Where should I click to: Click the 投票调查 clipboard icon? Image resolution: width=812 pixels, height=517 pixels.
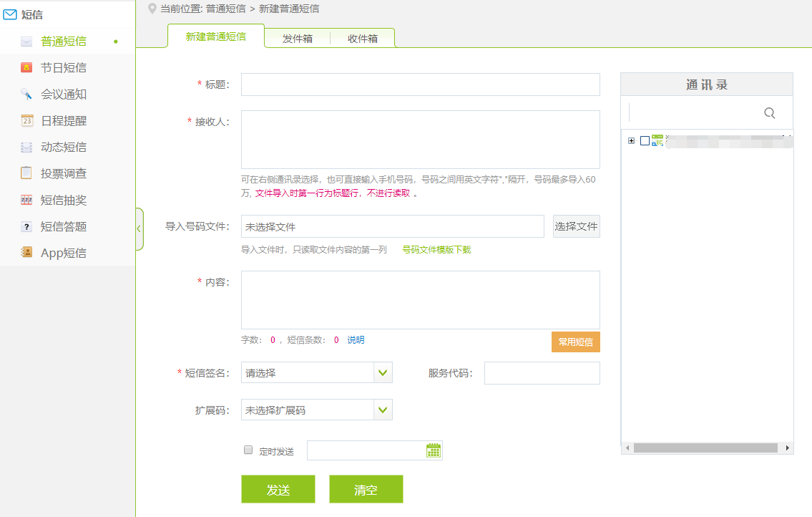(x=26, y=173)
